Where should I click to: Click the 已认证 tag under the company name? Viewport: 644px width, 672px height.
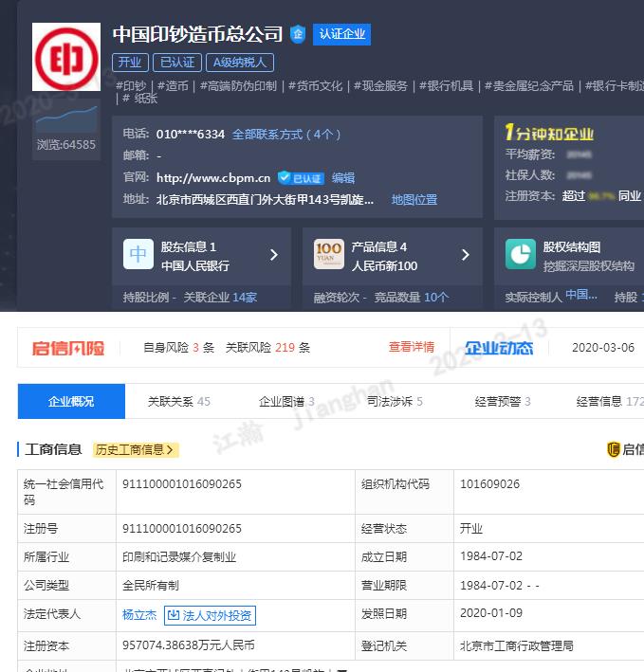177,63
